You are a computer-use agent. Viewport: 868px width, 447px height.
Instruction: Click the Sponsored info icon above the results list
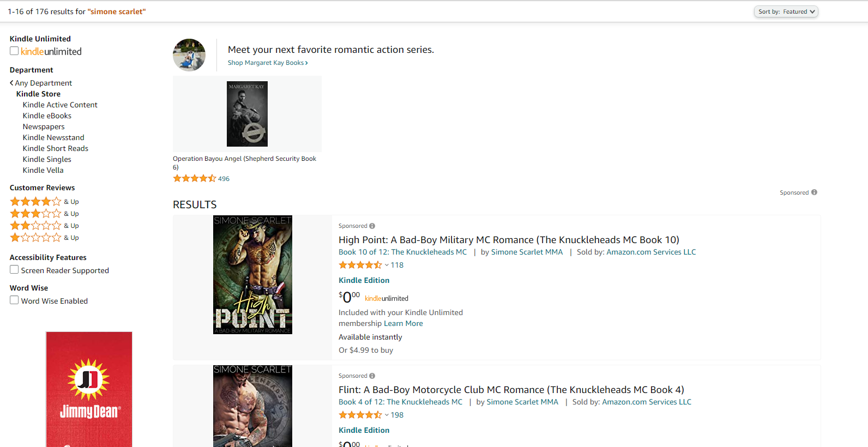point(814,192)
